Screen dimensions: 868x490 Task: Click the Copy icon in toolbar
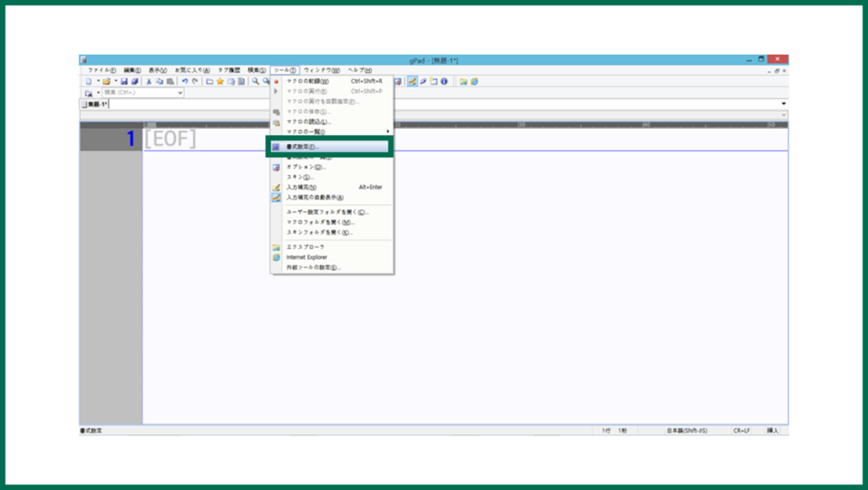click(x=159, y=81)
